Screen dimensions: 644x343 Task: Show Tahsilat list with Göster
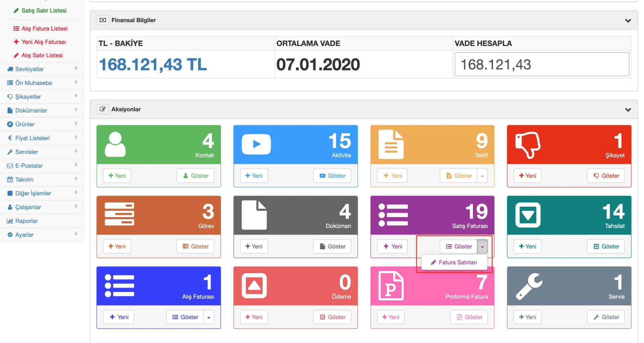(x=606, y=247)
